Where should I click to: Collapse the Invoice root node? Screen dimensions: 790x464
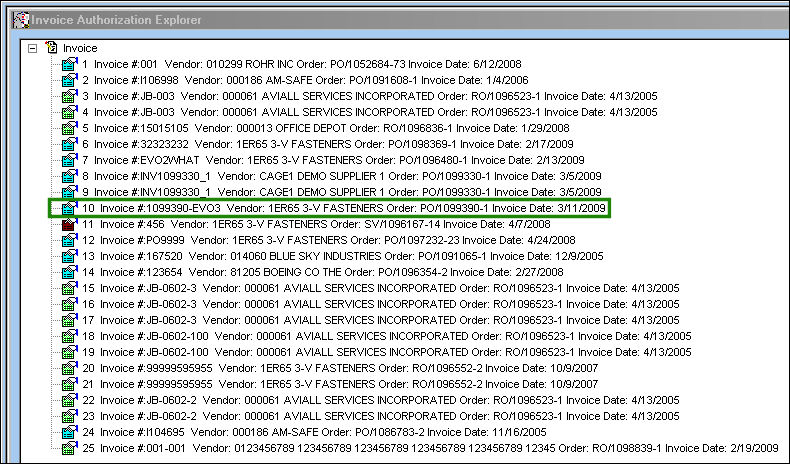click(x=33, y=48)
